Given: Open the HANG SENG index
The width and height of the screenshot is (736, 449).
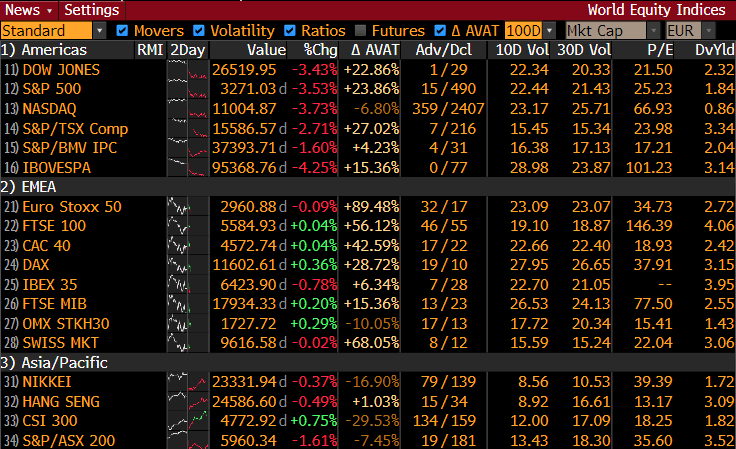Looking at the screenshot, I should 61,402.
